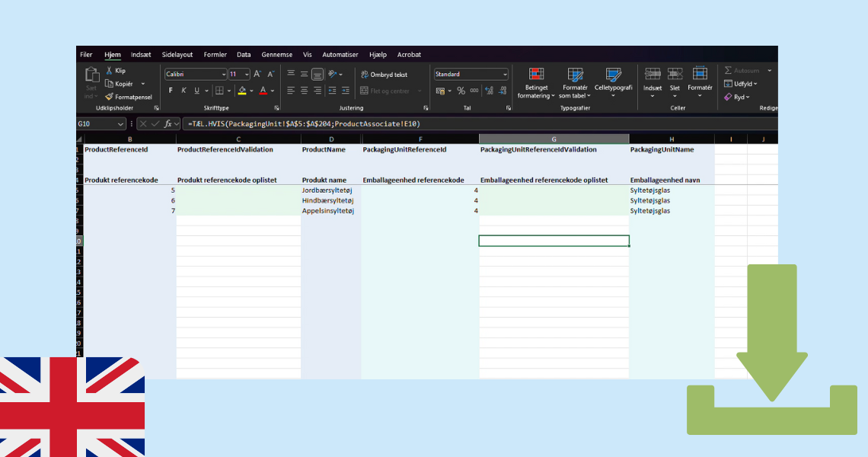Image resolution: width=868 pixels, height=457 pixels.
Task: Open the Acrobat ribbon tab
Action: [x=409, y=55]
